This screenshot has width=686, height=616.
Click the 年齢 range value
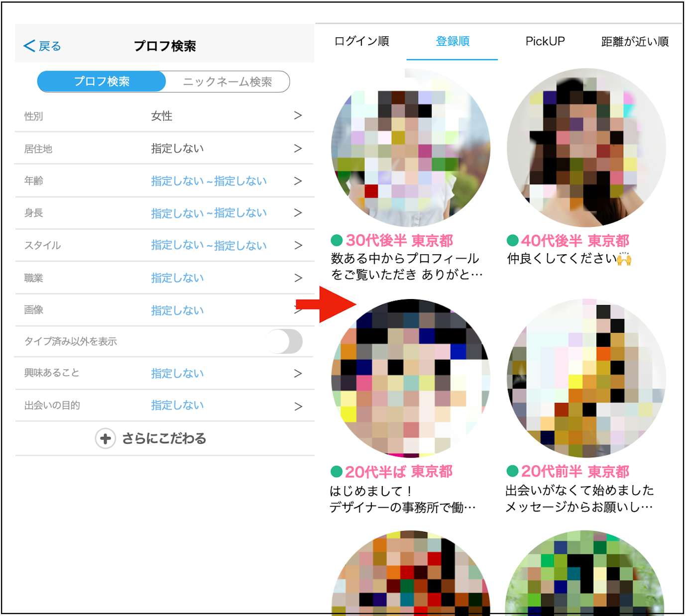point(209,181)
